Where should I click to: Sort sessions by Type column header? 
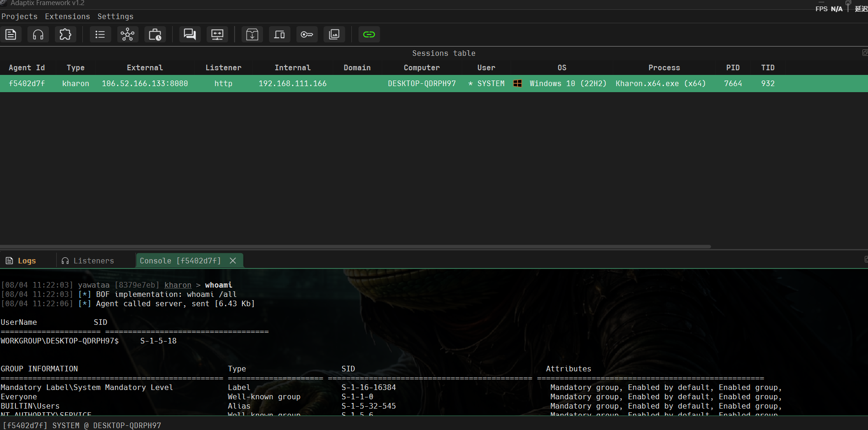pos(75,68)
